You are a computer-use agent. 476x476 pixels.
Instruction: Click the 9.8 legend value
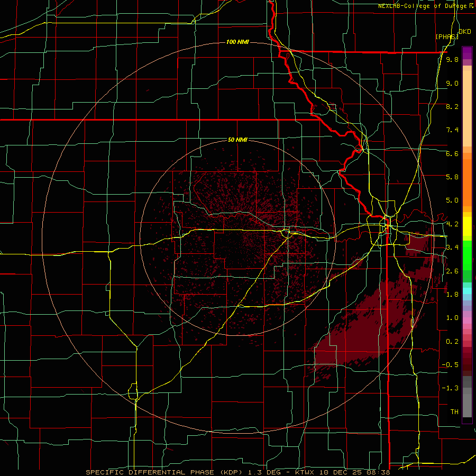pyautogui.click(x=452, y=59)
